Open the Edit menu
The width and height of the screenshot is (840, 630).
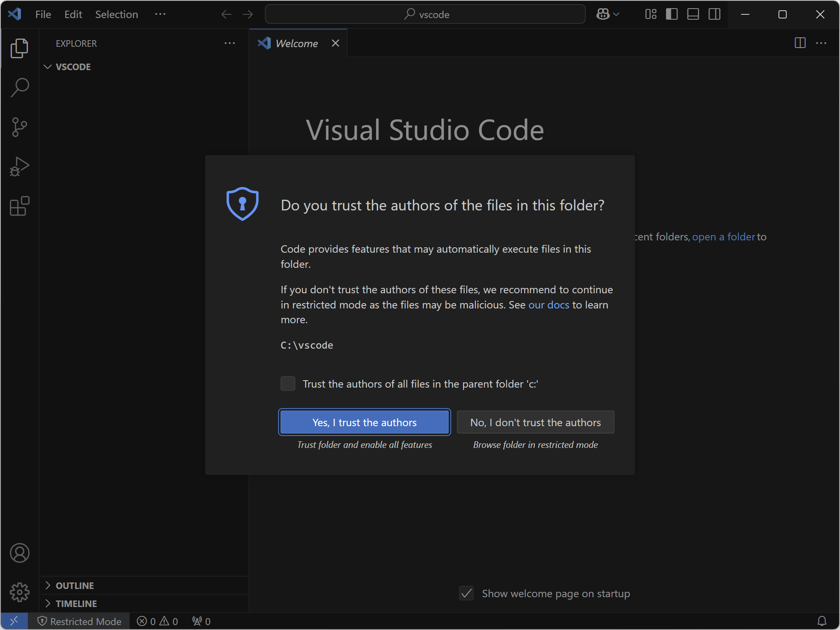(73, 14)
